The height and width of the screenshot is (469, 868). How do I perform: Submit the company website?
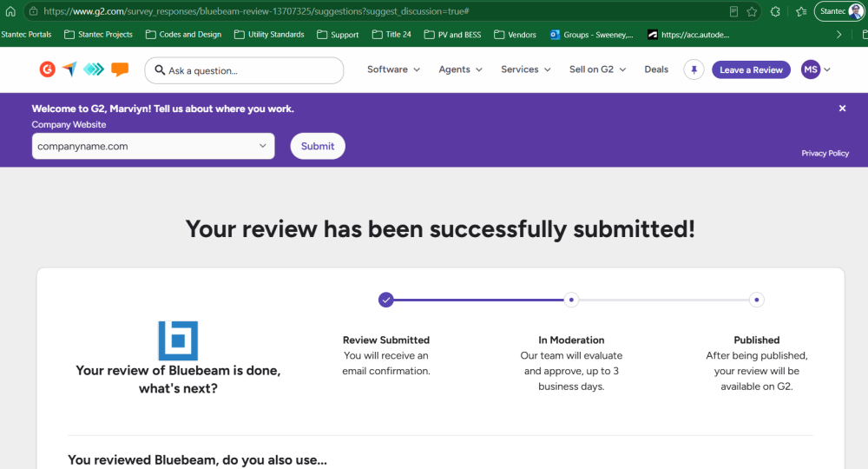[x=318, y=146]
